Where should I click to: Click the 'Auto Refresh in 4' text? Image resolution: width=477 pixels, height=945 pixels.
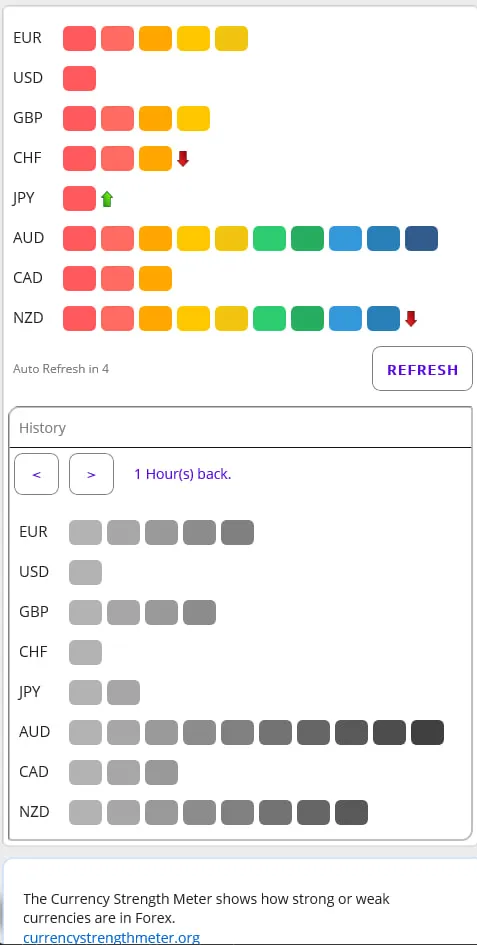61,369
